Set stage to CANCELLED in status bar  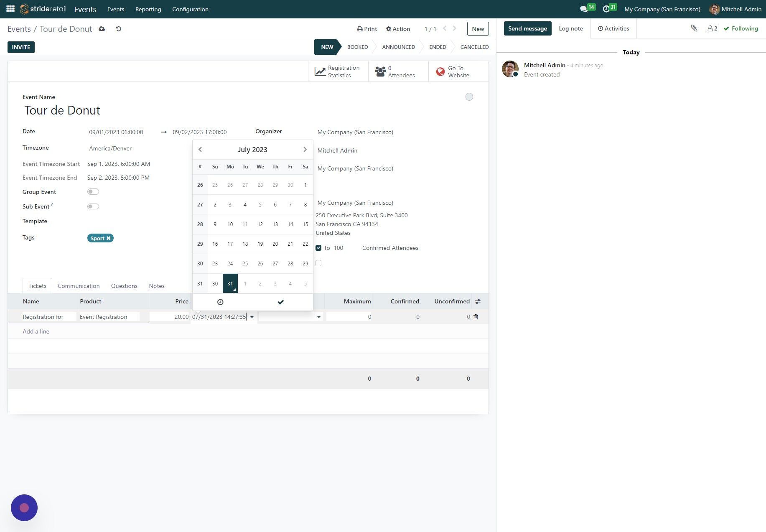(x=474, y=47)
